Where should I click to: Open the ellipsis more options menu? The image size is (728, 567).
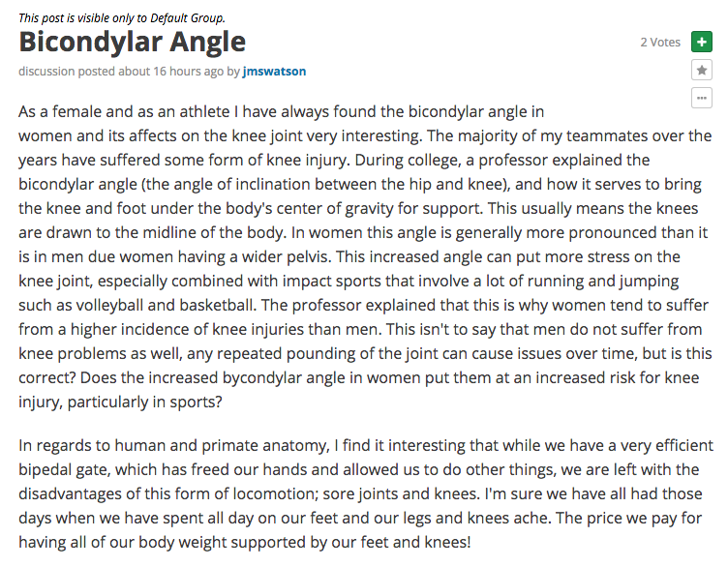pyautogui.click(x=702, y=98)
